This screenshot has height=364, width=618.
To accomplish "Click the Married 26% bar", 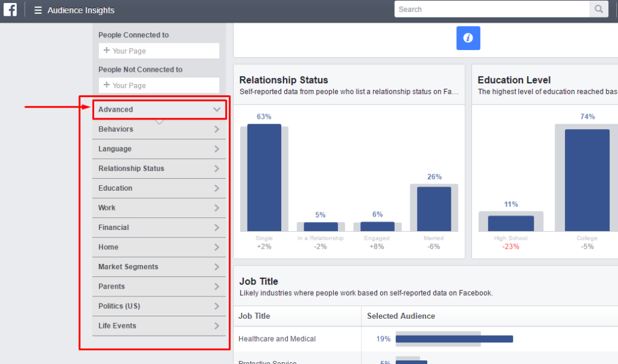I will (x=434, y=209).
